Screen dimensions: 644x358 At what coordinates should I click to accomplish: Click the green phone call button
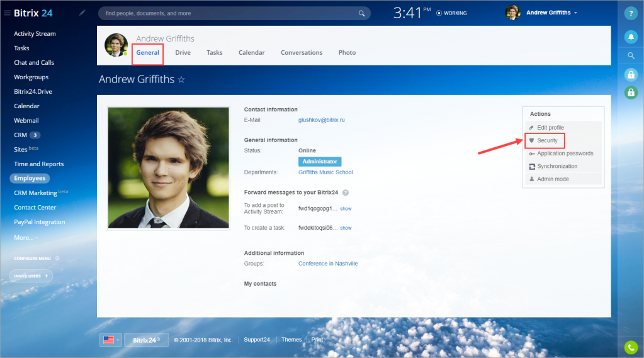pyautogui.click(x=631, y=347)
